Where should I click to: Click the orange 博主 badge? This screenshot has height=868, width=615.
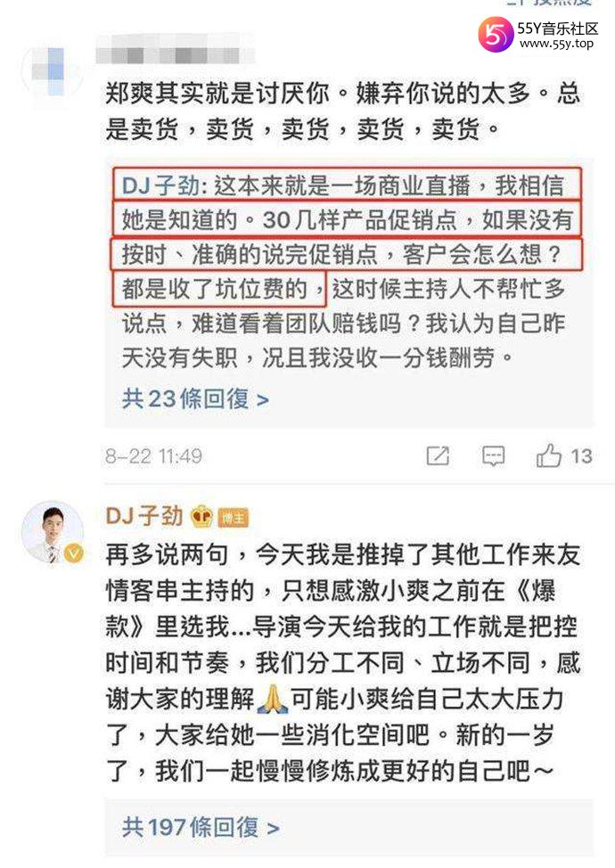pyautogui.click(x=233, y=518)
